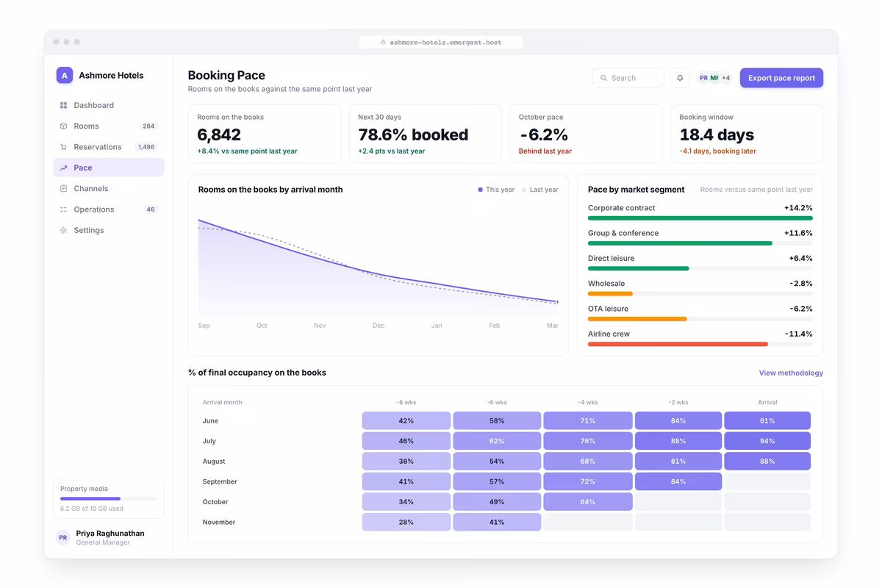Click the Airline crew red bar
Image resolution: width=882 pixels, height=588 pixels.
[x=678, y=344]
